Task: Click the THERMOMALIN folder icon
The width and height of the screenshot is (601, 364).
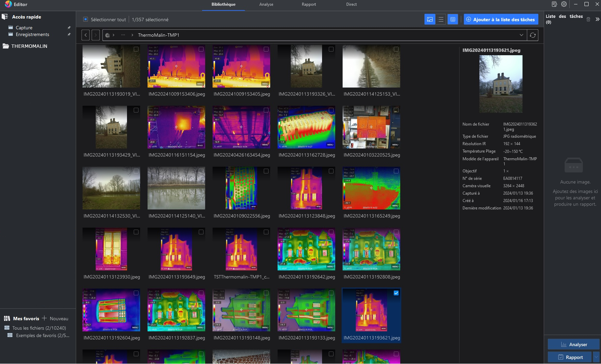Action: click(6, 46)
